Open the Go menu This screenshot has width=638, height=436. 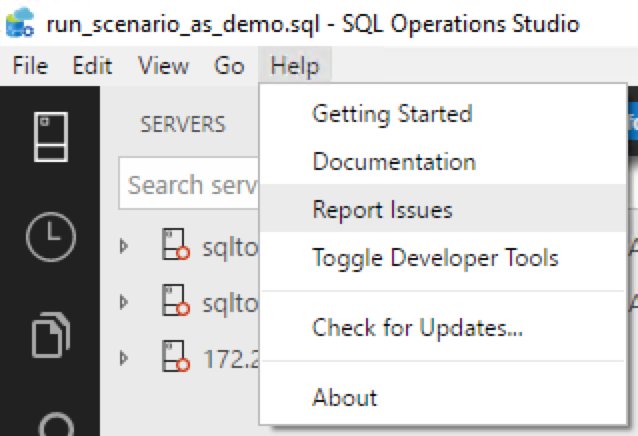click(x=229, y=65)
